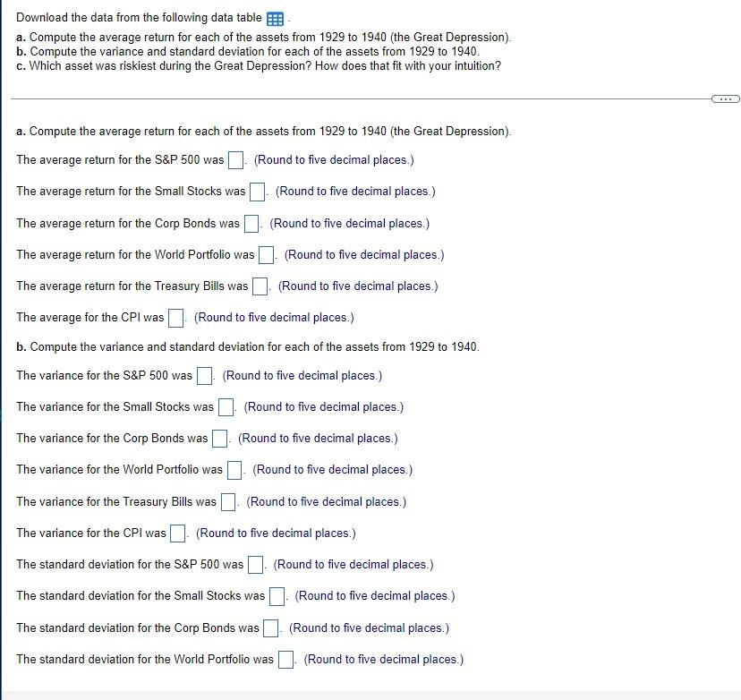Click the Small Stocks average return answer box
The width and height of the screenshot is (741, 700).
(x=258, y=191)
